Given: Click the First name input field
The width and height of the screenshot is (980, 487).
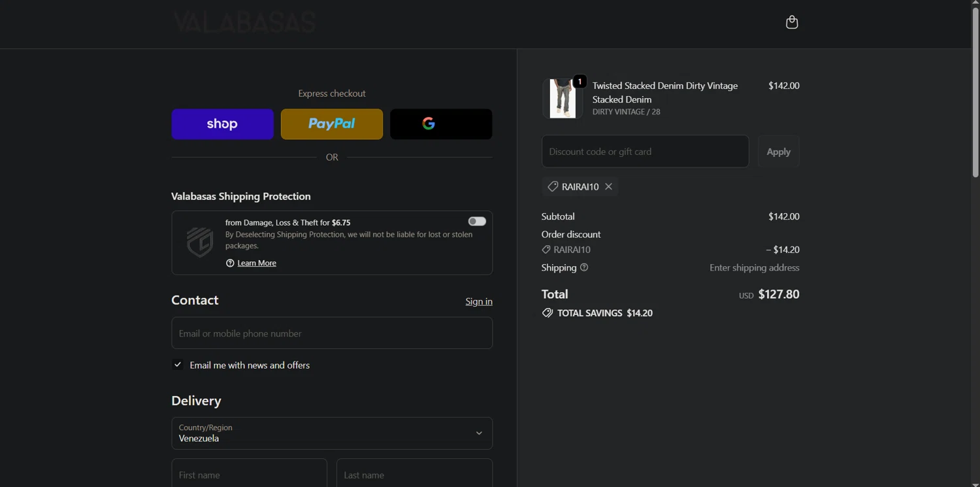Looking at the screenshot, I should tap(250, 473).
